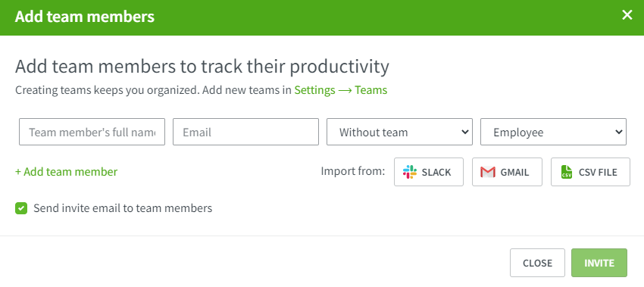Click '+ Add team member' link
Viewport: 644px width, 287px height.
[x=66, y=172]
